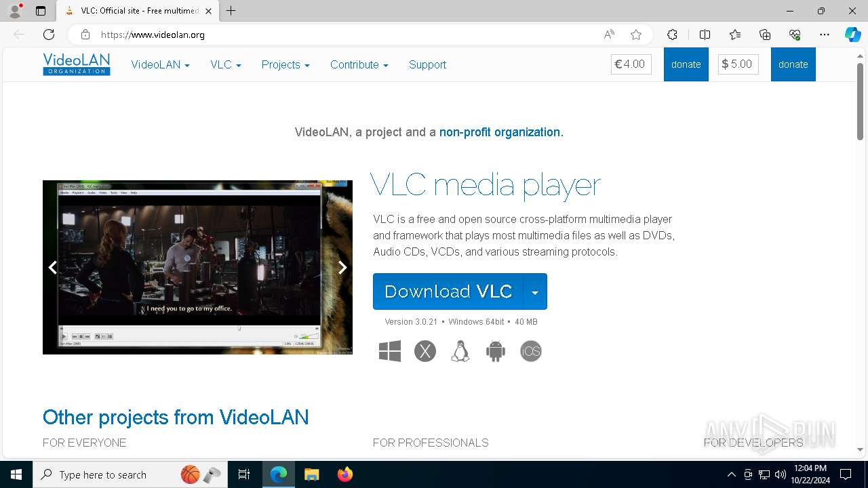Viewport: 868px width, 488px height.
Task: Advance to next carousel slide
Action: point(342,268)
